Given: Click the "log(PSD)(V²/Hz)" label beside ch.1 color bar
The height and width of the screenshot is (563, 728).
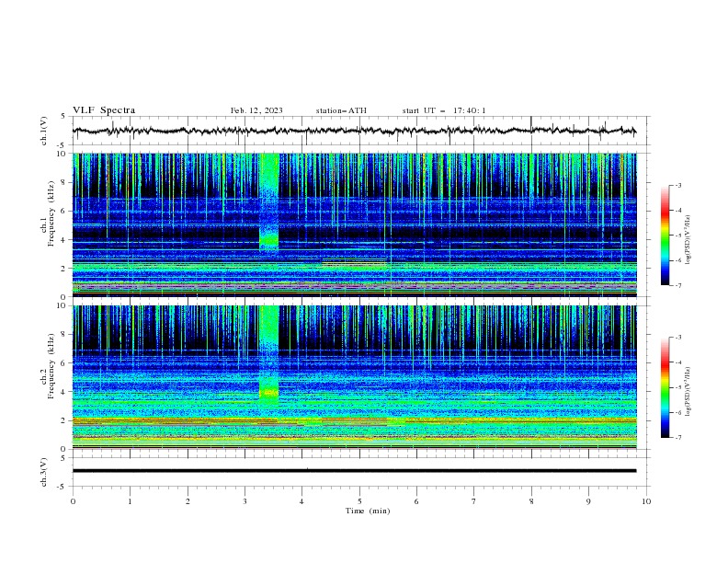Looking at the screenshot, I should (x=688, y=240).
